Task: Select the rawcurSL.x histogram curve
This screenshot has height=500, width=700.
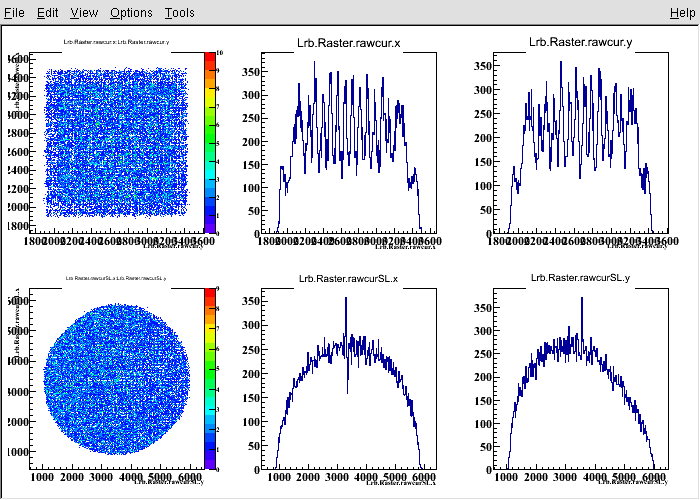Action: pyautogui.click(x=349, y=384)
